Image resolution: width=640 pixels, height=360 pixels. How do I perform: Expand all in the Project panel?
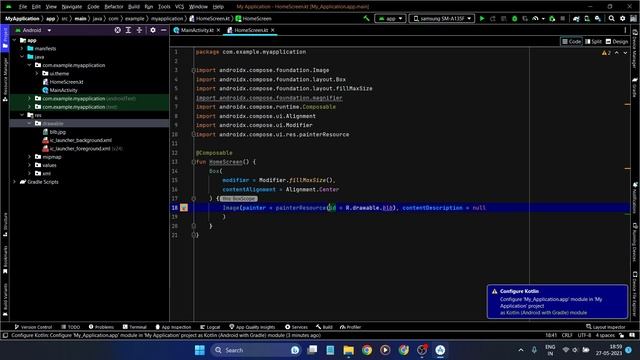pyautogui.click(x=128, y=30)
